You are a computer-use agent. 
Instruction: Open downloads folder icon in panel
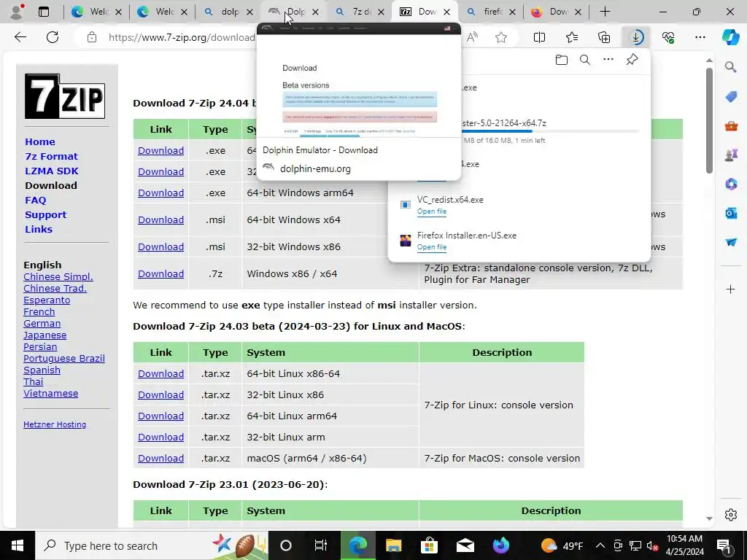tap(562, 60)
